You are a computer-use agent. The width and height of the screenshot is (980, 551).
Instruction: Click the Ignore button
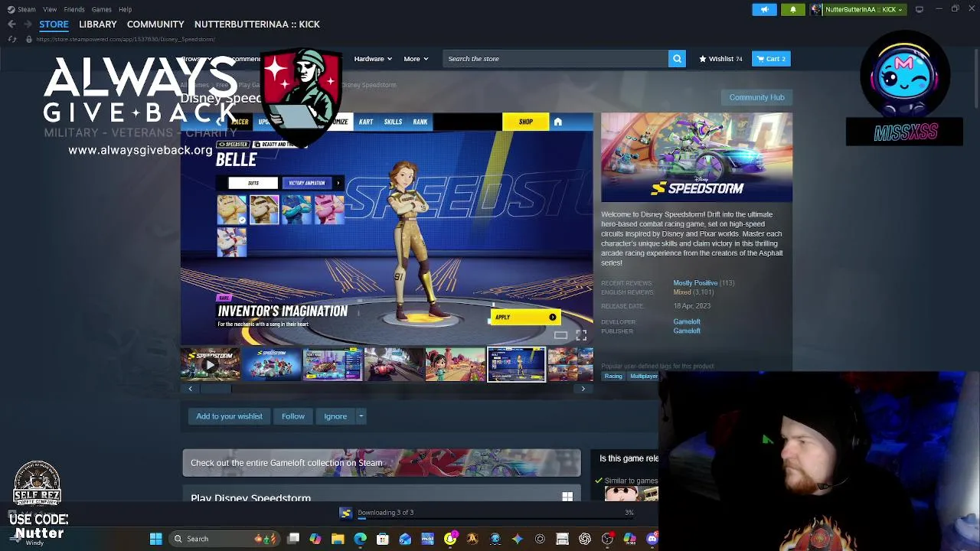(335, 416)
